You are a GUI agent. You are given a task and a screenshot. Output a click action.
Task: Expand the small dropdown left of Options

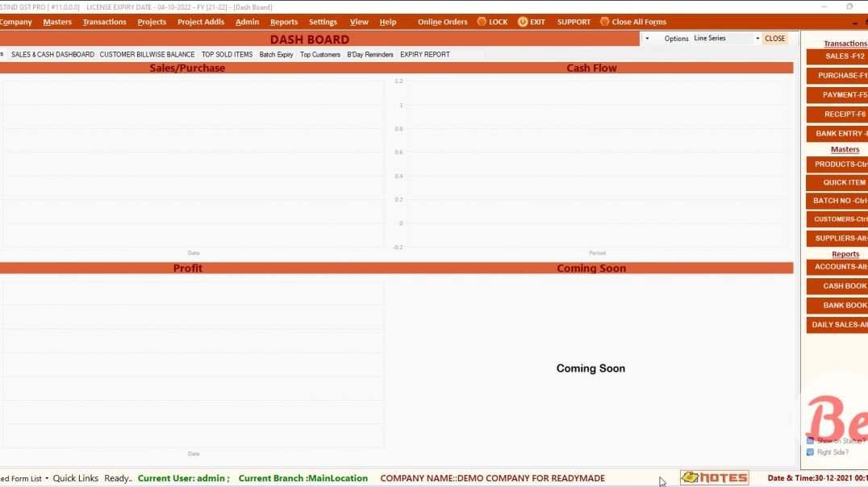[x=648, y=38]
